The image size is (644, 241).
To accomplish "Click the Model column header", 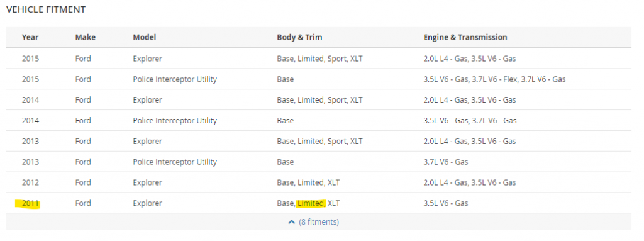I will (x=145, y=37).
